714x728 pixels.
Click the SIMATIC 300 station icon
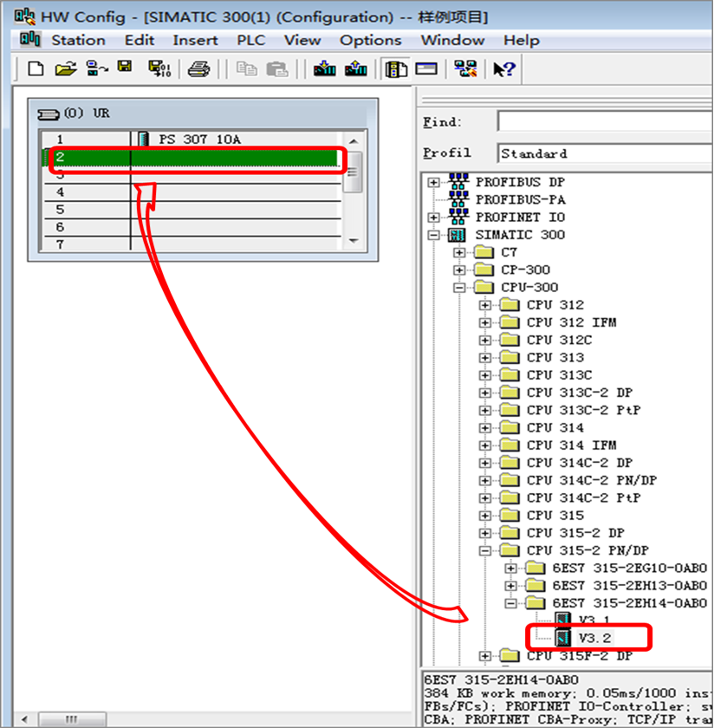click(457, 235)
